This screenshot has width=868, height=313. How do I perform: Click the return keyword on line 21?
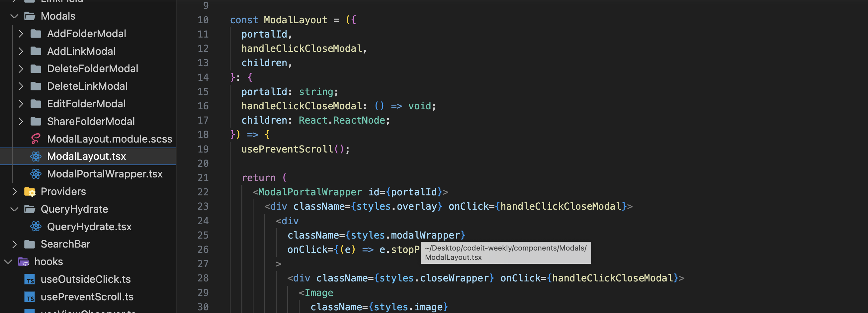[258, 178]
